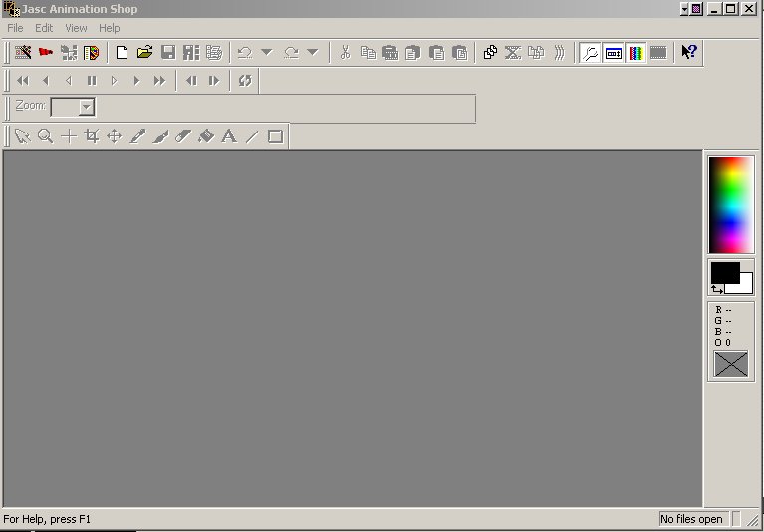Click the wavy lines effect icon

tap(560, 52)
